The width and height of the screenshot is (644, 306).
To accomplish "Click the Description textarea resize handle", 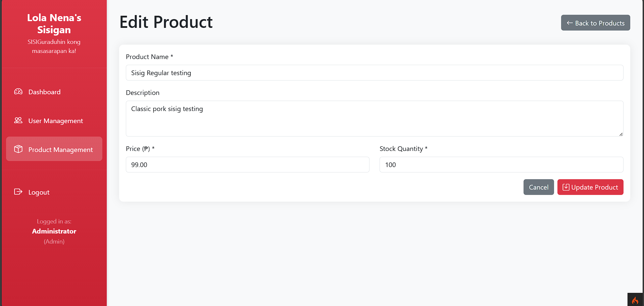I will click(621, 134).
